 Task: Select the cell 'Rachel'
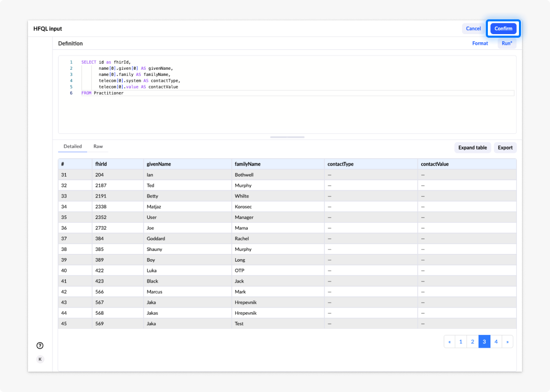tap(278, 238)
